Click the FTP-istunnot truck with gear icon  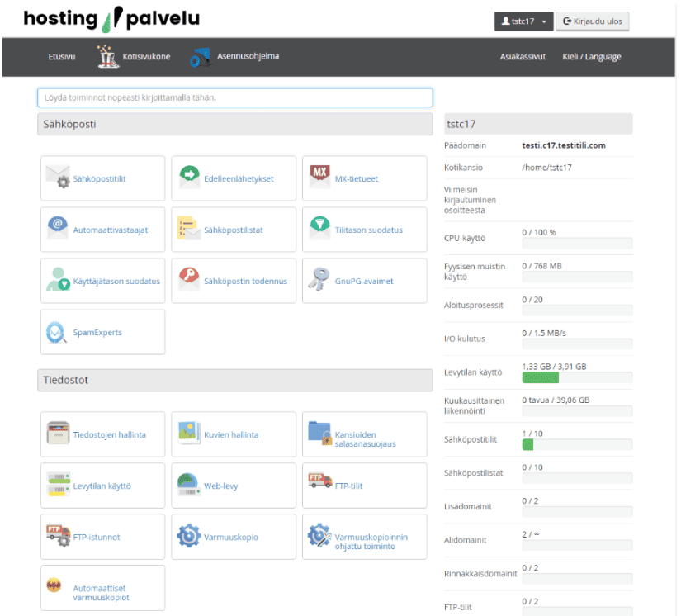[59, 535]
